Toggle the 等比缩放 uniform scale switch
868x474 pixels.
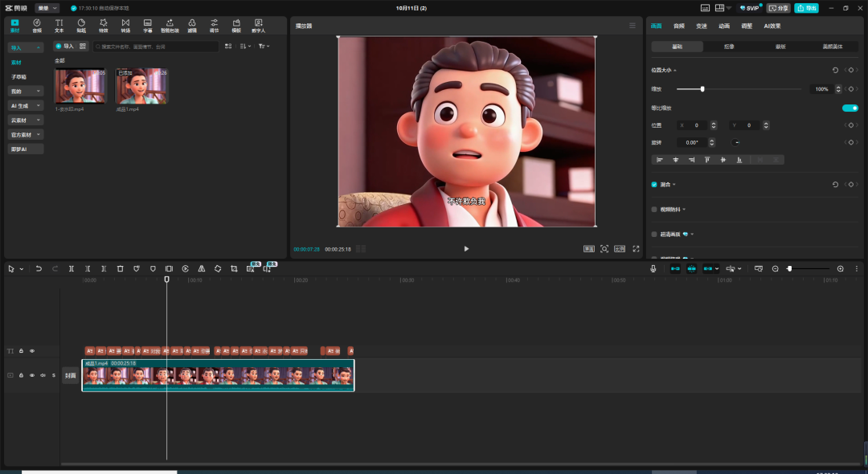850,108
